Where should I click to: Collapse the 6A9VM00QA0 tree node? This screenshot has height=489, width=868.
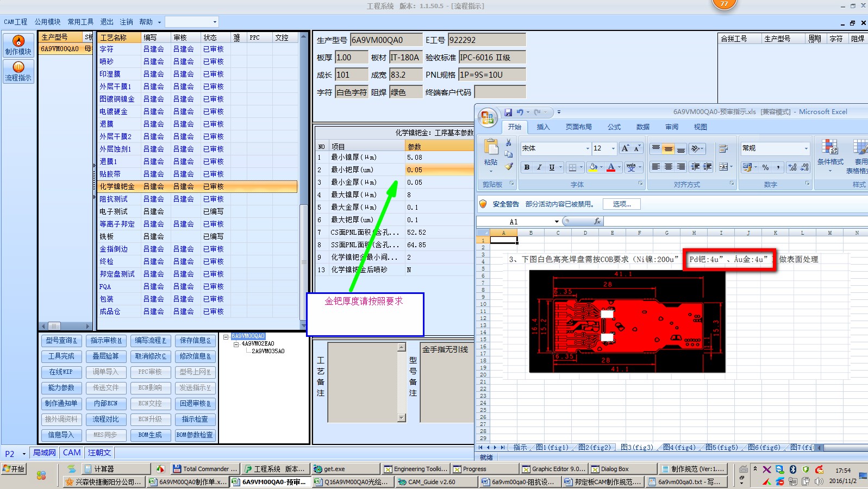pyautogui.click(x=226, y=337)
